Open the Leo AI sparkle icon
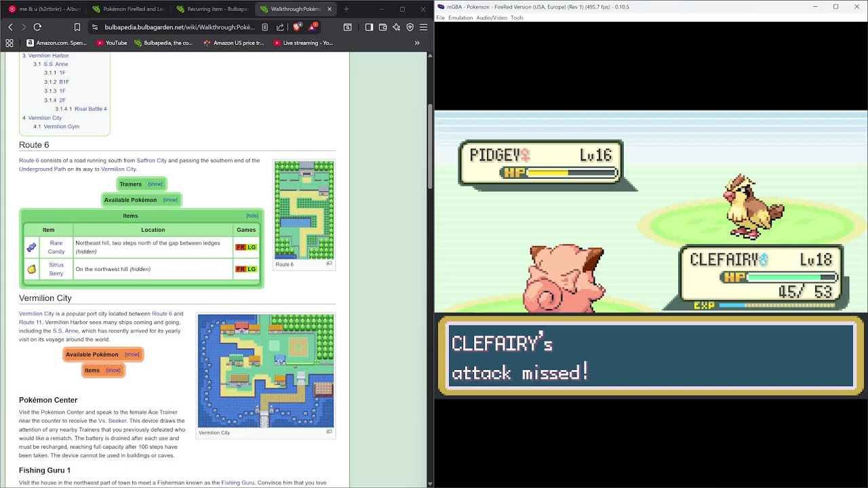 point(396,27)
